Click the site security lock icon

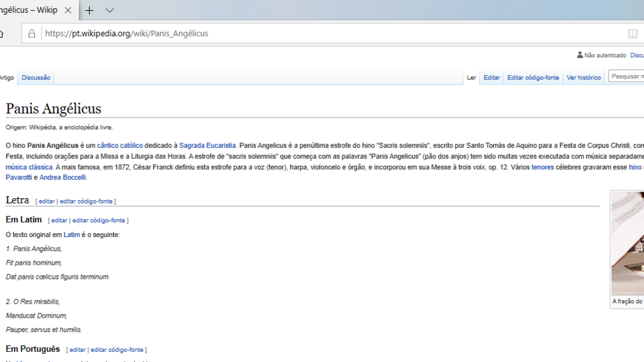(31, 34)
